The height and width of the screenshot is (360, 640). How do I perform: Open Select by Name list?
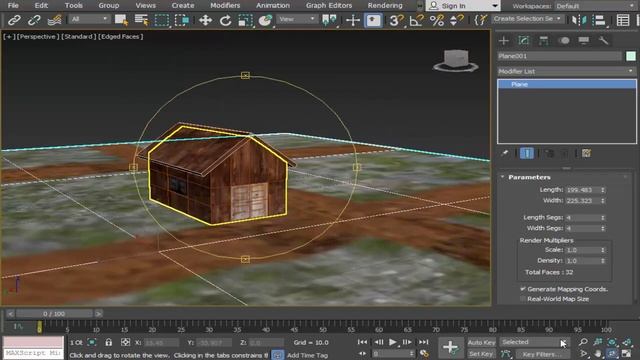click(142, 20)
